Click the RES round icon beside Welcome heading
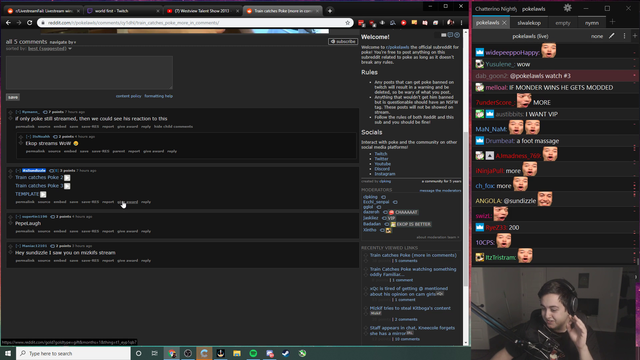The width and height of the screenshot is (640, 360). (457, 35)
